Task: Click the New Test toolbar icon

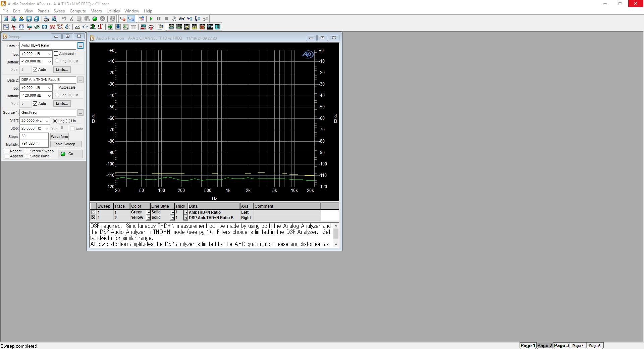Action: [x=6, y=19]
